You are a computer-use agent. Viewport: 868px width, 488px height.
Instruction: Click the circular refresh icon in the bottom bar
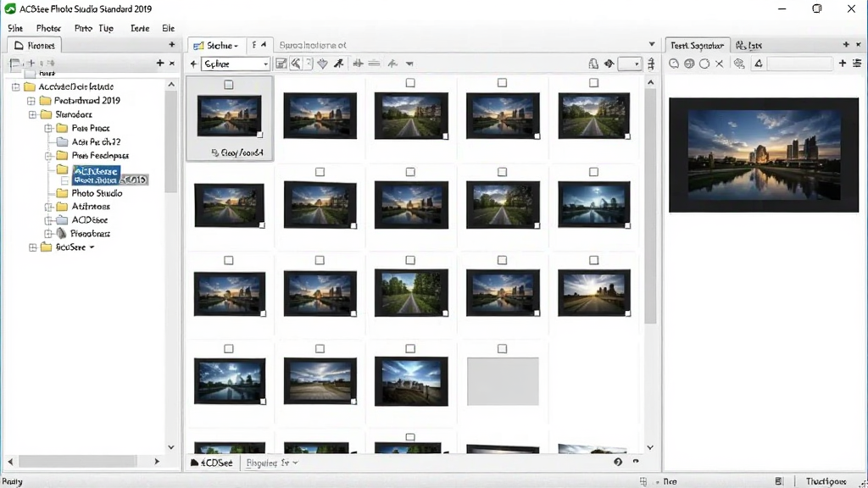click(x=618, y=462)
